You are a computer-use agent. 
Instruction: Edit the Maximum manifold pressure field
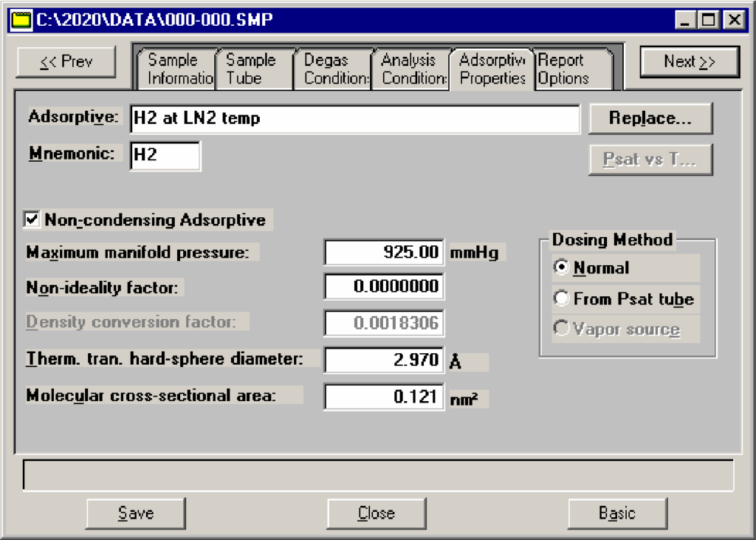click(x=384, y=253)
